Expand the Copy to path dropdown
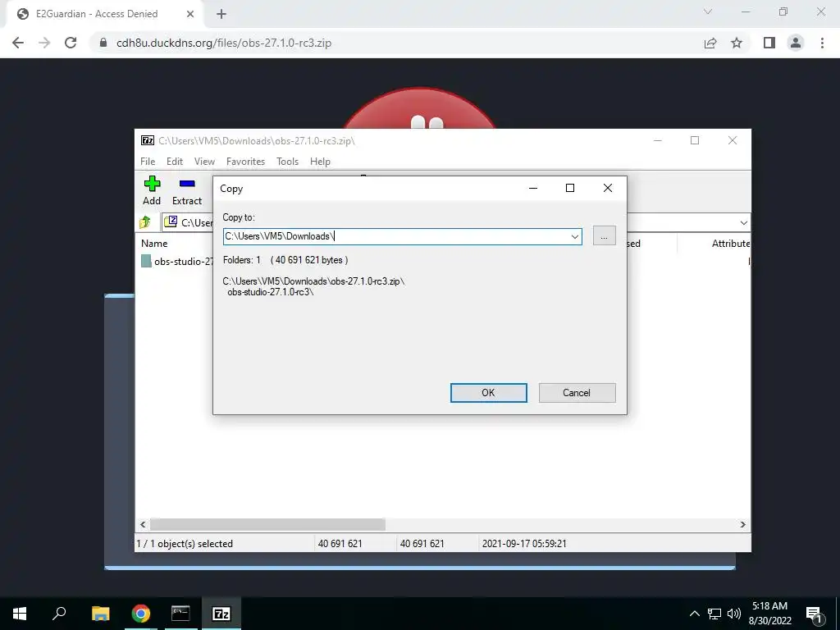The width and height of the screenshot is (840, 630). pyautogui.click(x=575, y=236)
